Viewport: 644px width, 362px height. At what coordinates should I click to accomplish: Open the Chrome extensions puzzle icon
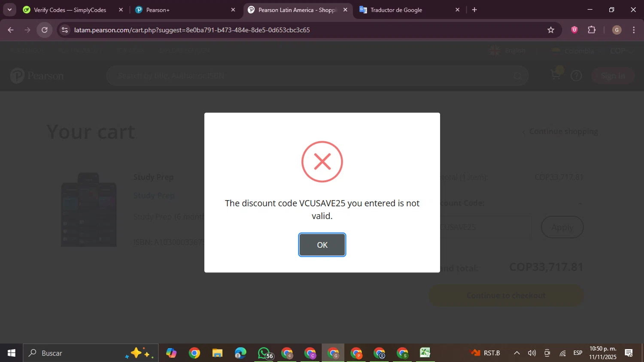[592, 30]
